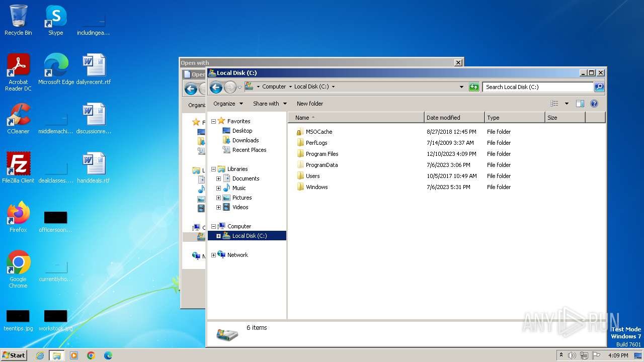Collapse the Libraries tree node
The height and width of the screenshot is (362, 644).
[x=213, y=169]
